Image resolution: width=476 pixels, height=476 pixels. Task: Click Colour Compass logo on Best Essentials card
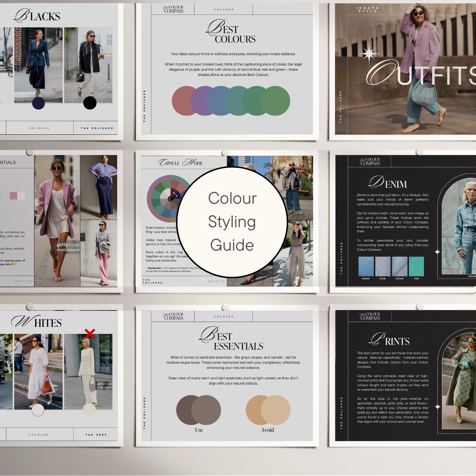[173, 316]
